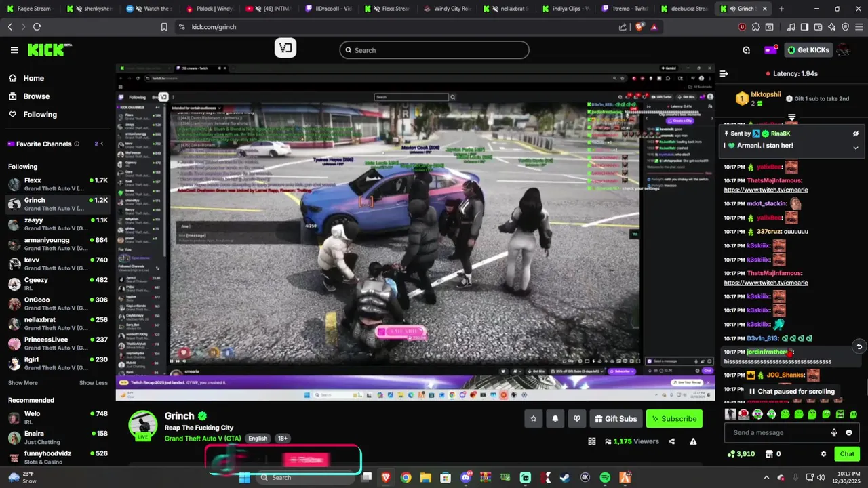This screenshot has width=868, height=488.
Task: Select the English language tag
Action: coord(258,439)
